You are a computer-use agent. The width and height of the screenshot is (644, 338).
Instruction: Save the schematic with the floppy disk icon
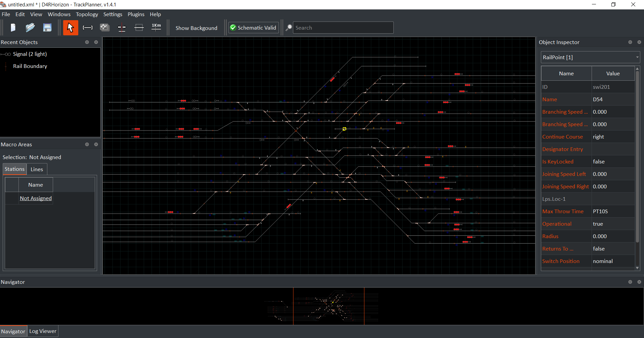(x=47, y=28)
